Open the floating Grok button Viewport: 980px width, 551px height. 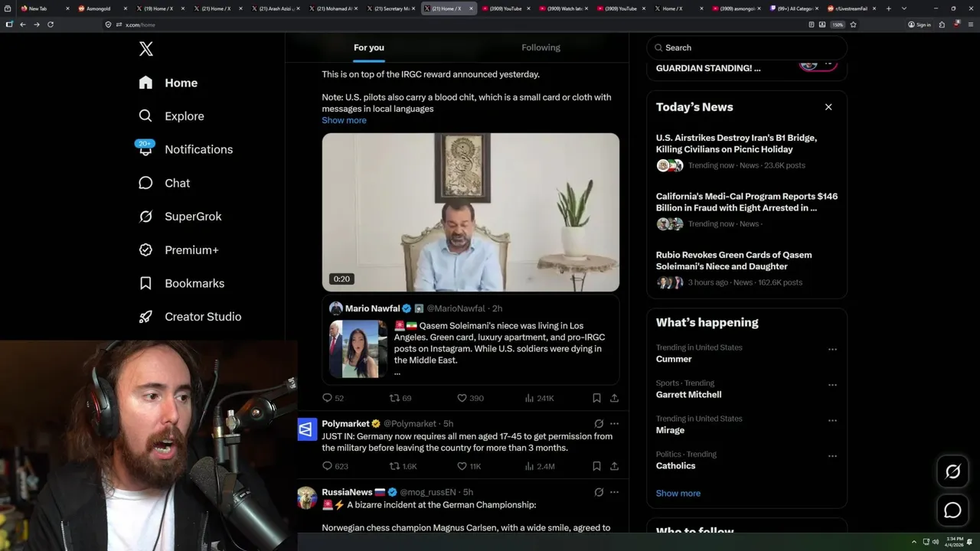point(952,471)
